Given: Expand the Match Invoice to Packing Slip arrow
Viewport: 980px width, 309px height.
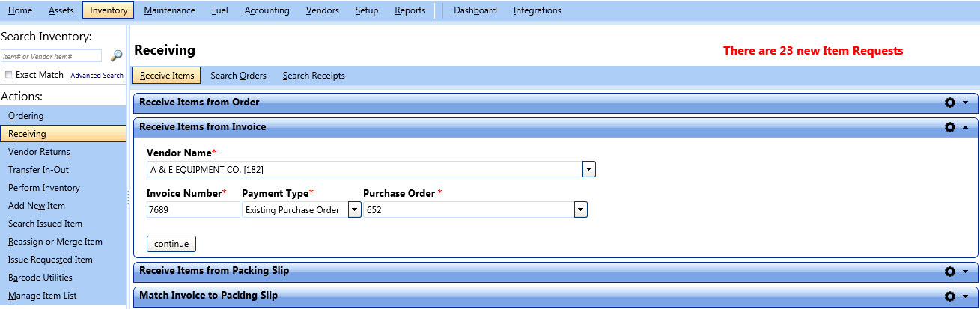Looking at the screenshot, I should click(965, 296).
